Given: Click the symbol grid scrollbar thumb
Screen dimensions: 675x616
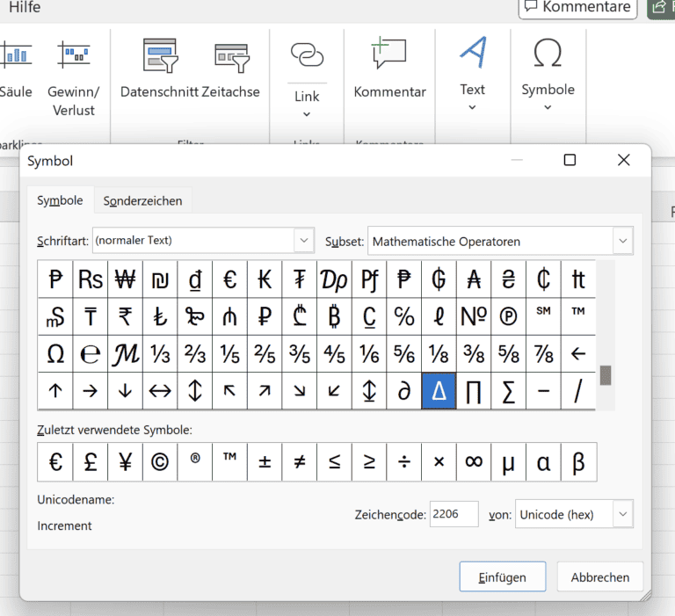Looking at the screenshot, I should (606, 375).
